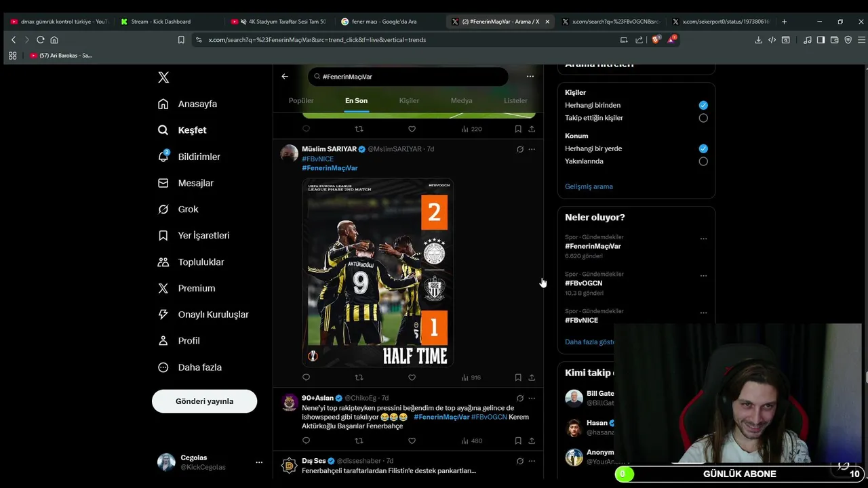Open the Gelişmiş arama link
This screenshot has height=488, width=868.
click(589, 186)
